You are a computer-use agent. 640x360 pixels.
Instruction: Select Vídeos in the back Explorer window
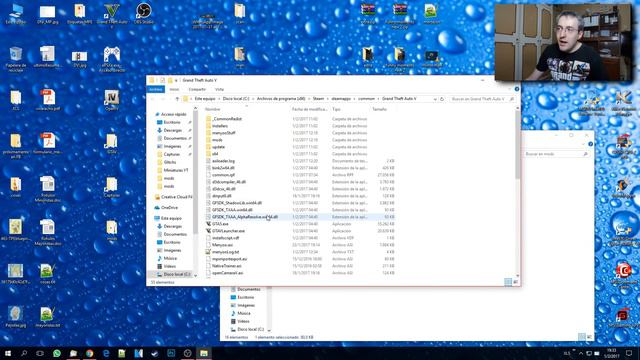tap(243, 321)
